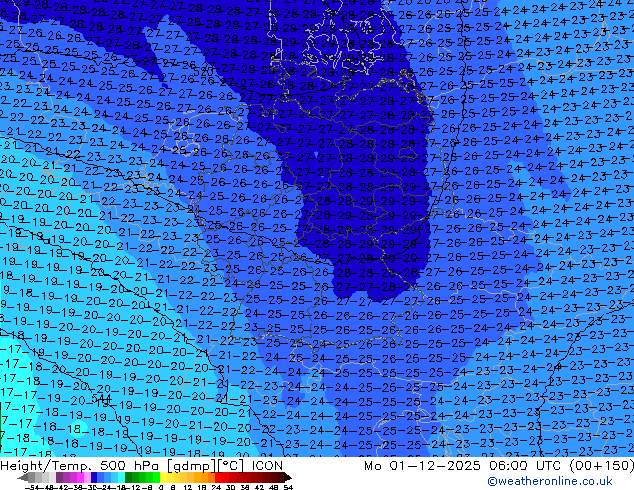This screenshot has height=490, width=634.
Task: Click the dark right arrow end of legend
Action: pos(288,477)
